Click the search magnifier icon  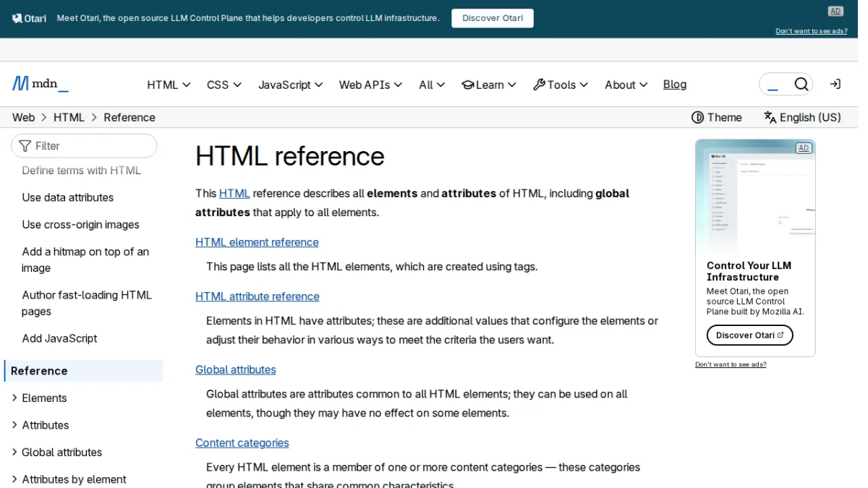click(x=801, y=85)
